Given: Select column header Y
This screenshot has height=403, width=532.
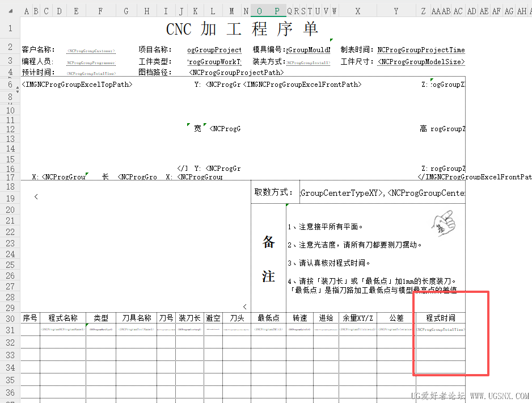Looking at the screenshot, I should point(396,11).
